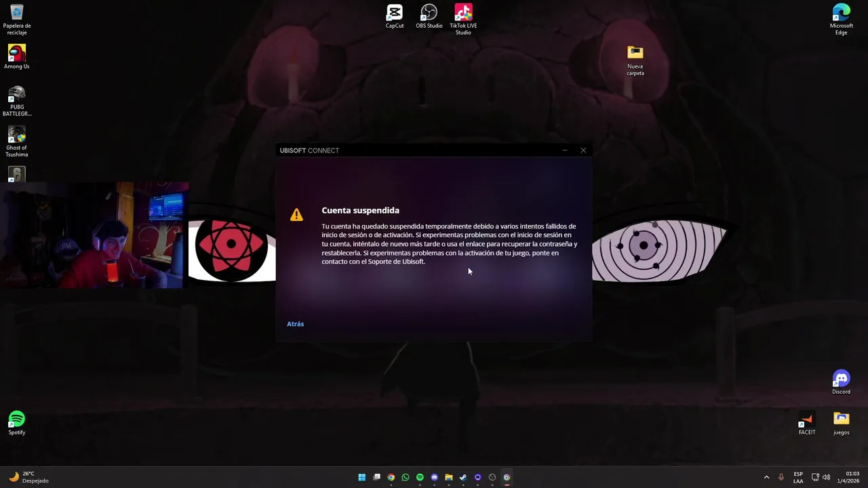Click the microphone tray icon
868x488 pixels.
point(781,477)
